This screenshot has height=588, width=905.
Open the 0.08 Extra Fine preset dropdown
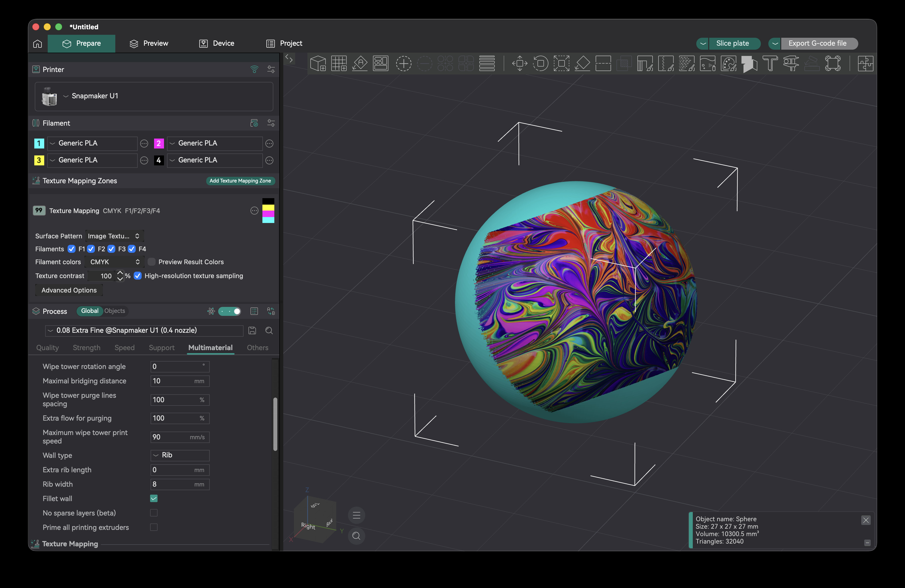pyautogui.click(x=144, y=331)
